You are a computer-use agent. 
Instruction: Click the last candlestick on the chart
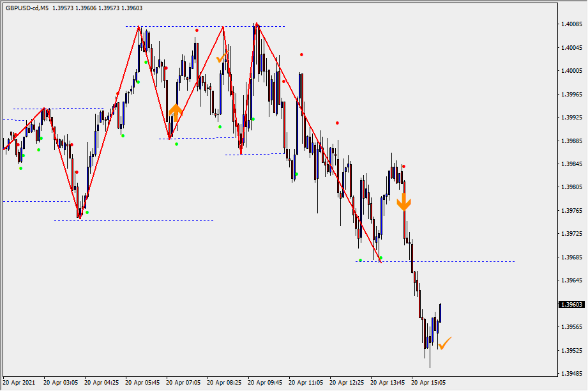441,312
